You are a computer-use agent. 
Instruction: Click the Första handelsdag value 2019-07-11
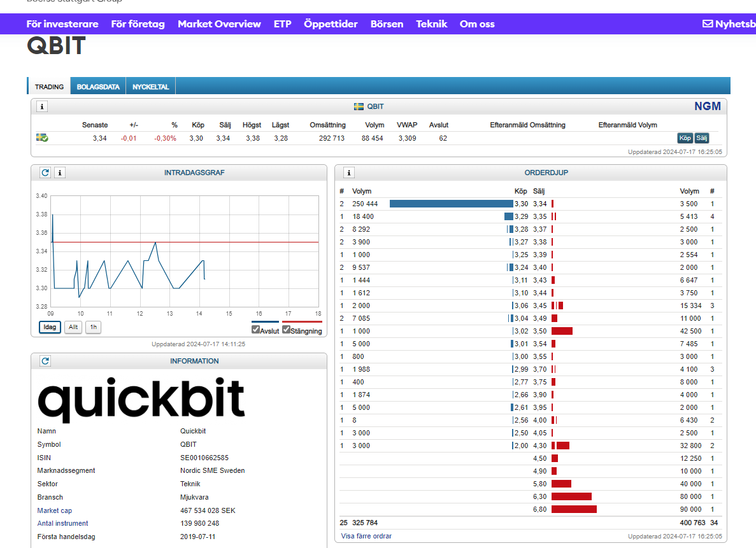click(x=197, y=537)
